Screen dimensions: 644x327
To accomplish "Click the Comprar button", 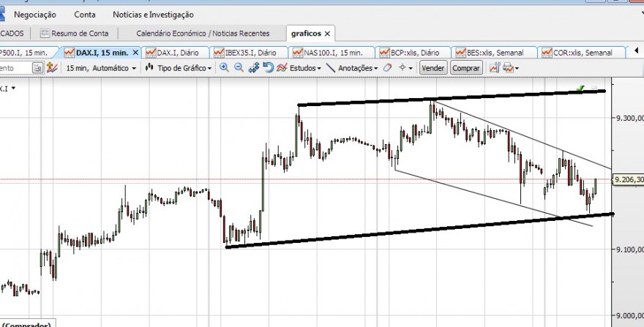I will tap(465, 68).
